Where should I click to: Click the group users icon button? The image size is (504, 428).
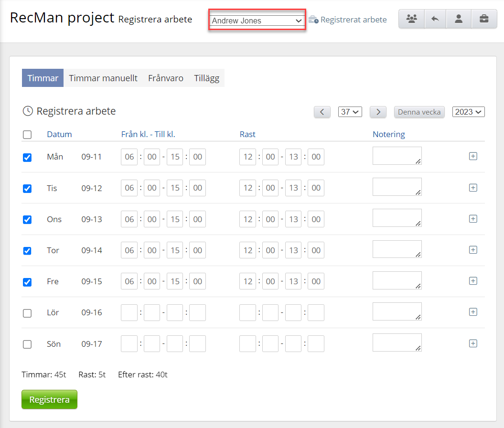point(411,19)
